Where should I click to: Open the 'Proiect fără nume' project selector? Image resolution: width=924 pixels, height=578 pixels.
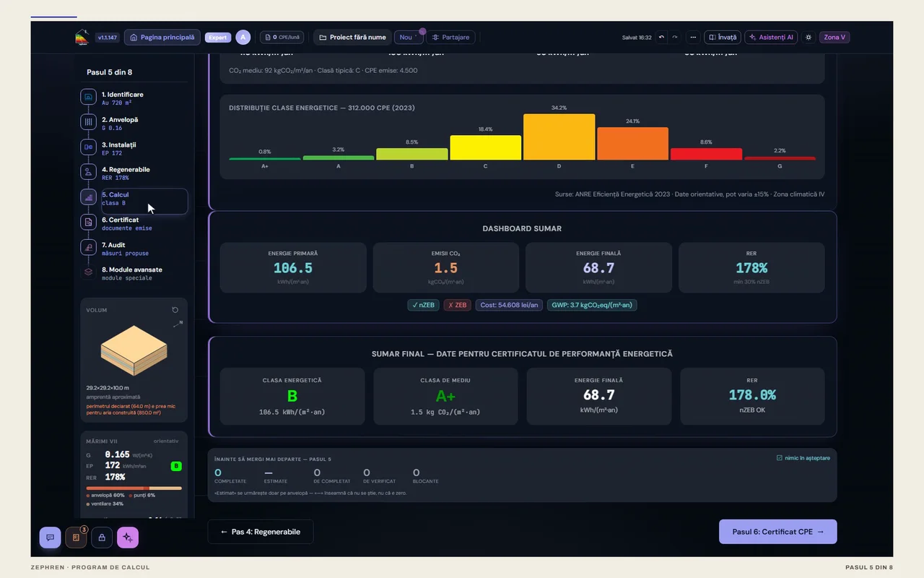(x=352, y=37)
